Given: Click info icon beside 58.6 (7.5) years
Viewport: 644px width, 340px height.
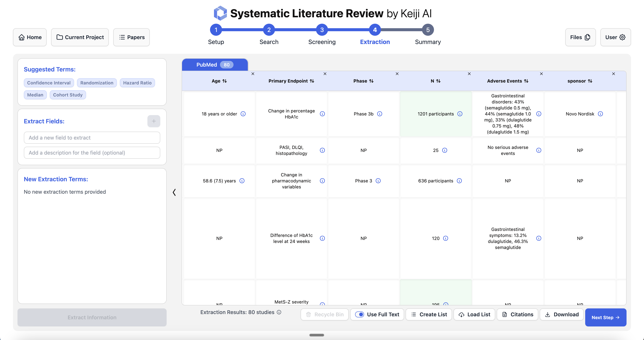Looking at the screenshot, I should (x=242, y=181).
